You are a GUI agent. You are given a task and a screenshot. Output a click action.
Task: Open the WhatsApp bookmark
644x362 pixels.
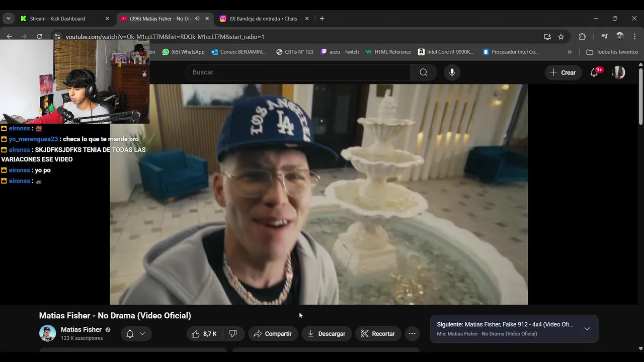(183, 52)
